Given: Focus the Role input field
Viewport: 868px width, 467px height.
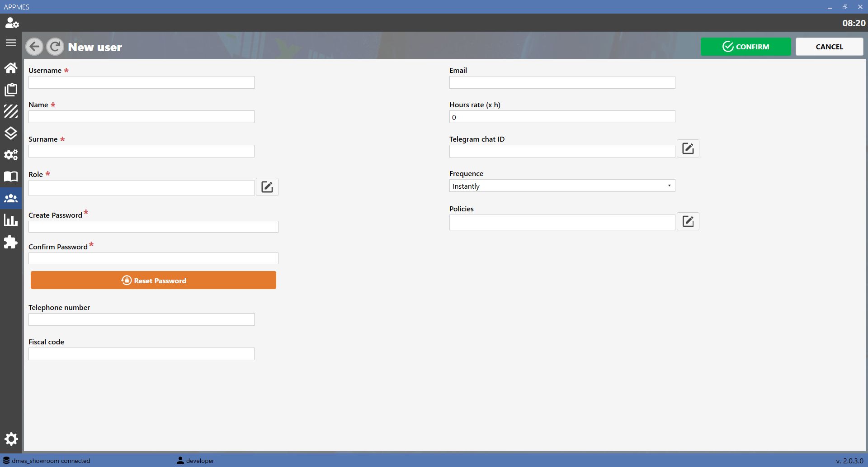Looking at the screenshot, I should [142, 188].
